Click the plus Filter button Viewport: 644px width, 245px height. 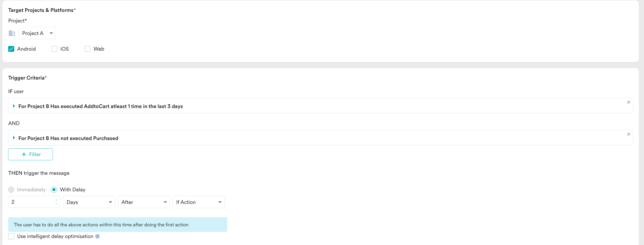(x=31, y=154)
